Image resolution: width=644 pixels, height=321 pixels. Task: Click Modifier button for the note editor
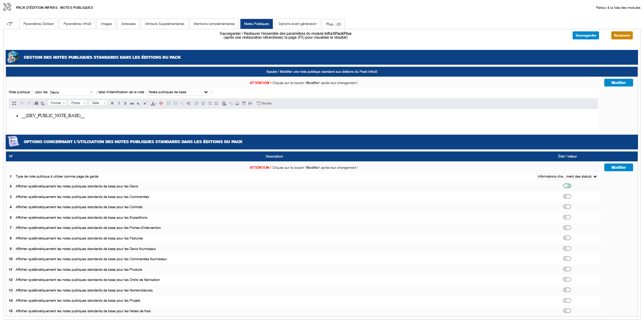coord(618,83)
